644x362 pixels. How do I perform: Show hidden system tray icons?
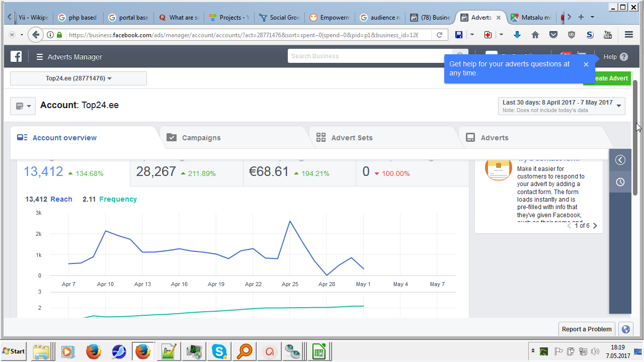coord(533,351)
